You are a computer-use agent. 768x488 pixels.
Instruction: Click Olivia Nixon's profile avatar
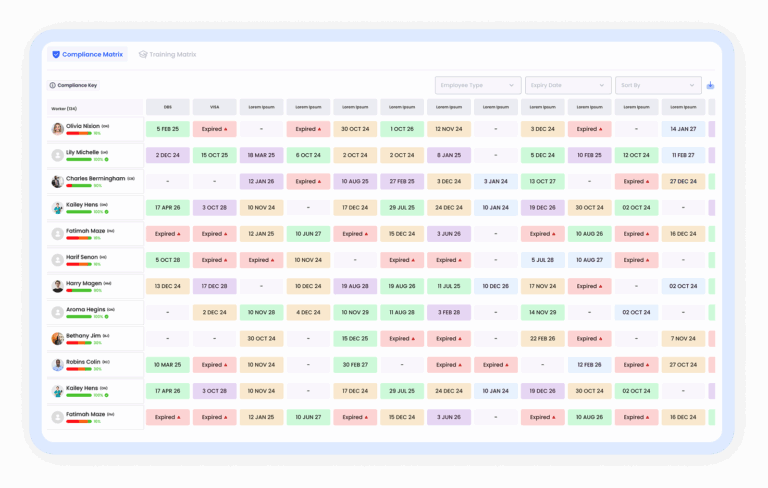[x=58, y=129]
